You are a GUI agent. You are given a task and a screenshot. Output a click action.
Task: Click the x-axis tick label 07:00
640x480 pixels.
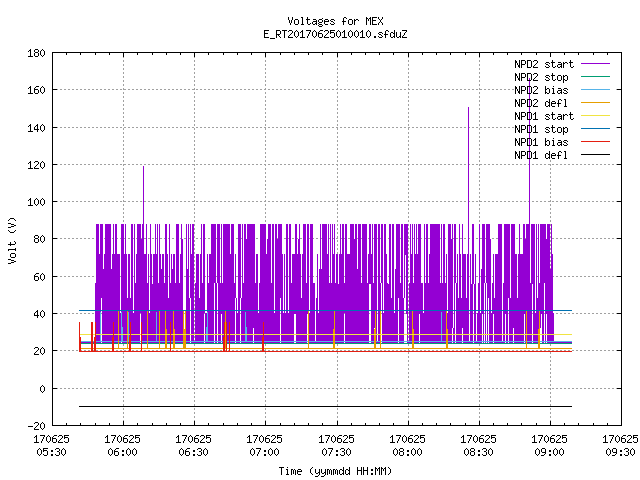[x=264, y=452]
